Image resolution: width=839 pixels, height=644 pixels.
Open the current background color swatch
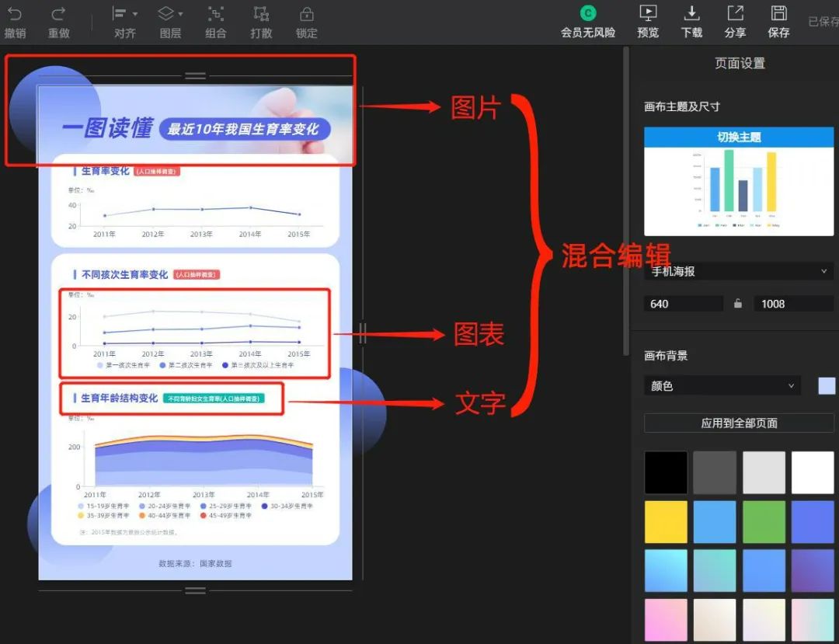coord(827,385)
